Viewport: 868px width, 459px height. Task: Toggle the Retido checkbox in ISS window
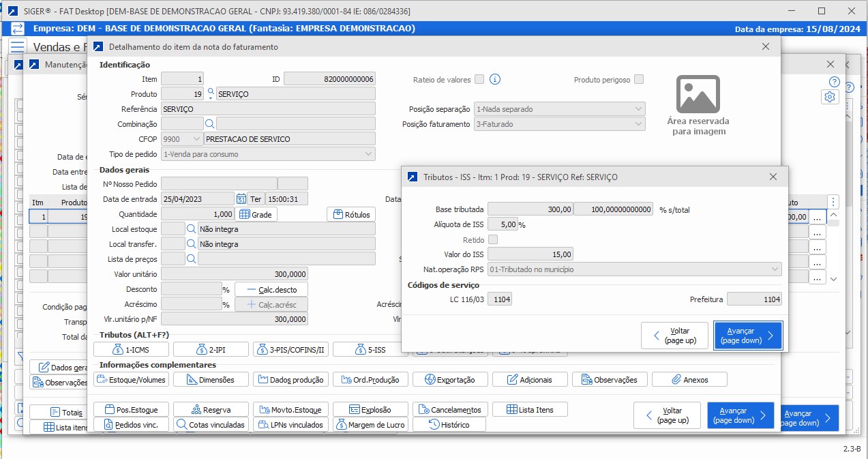pyautogui.click(x=493, y=239)
